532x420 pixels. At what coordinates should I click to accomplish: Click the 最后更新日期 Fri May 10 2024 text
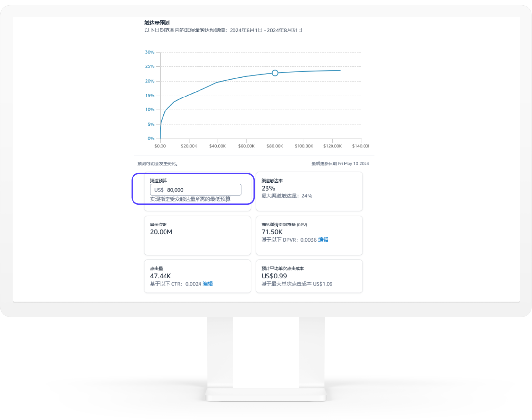(340, 163)
